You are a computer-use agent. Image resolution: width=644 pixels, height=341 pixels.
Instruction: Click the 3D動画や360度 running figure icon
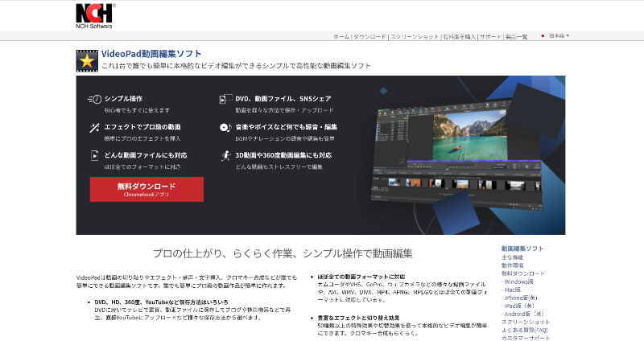click(226, 155)
